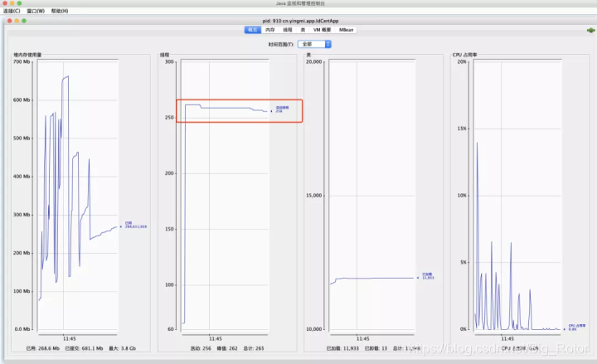Click the 堆内存使用量 chart title
This screenshot has width=597, height=364.
pos(27,55)
